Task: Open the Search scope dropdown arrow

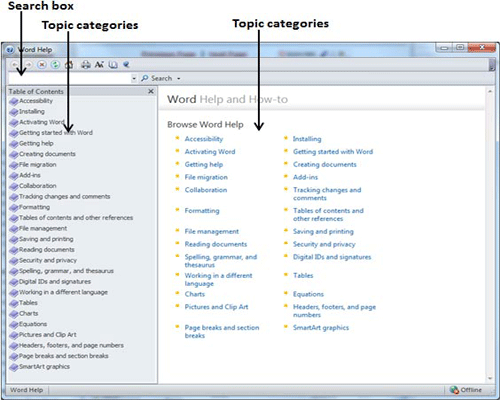Action: (179, 79)
